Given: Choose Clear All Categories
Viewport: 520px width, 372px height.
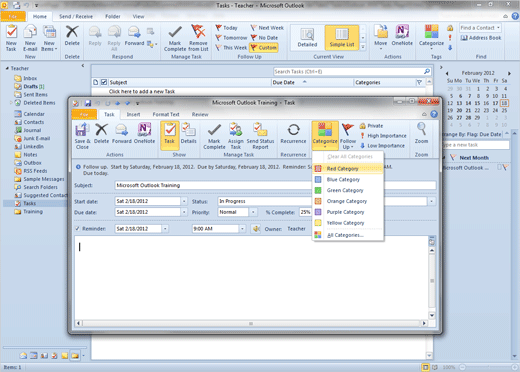Looking at the screenshot, I should (x=350, y=156).
